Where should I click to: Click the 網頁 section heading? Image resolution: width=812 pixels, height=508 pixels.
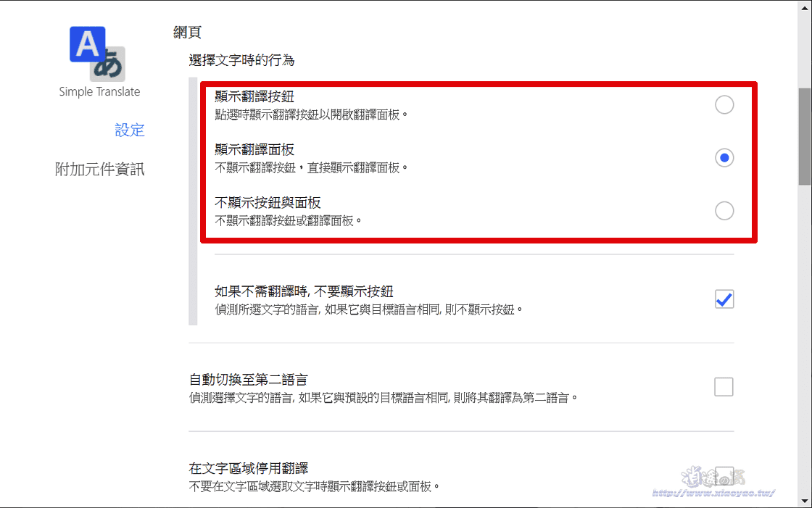click(x=187, y=32)
